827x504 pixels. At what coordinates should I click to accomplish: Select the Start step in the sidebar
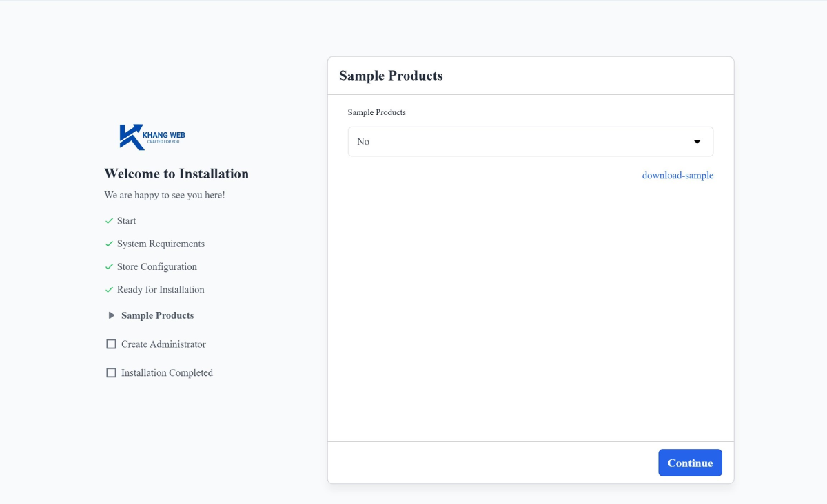pos(126,221)
